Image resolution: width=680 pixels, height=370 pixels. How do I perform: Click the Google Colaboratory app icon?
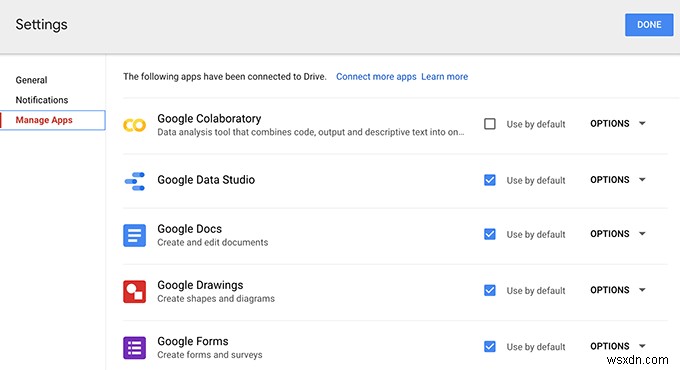click(x=134, y=125)
